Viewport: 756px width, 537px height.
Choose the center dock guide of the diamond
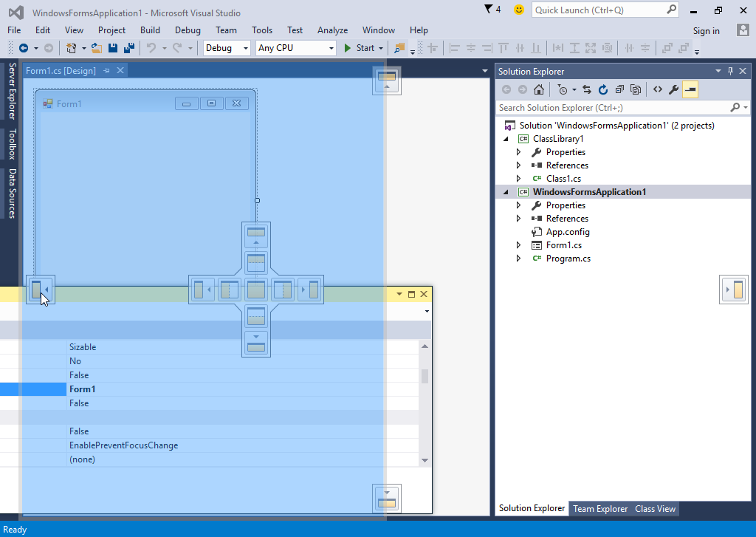coord(256,290)
